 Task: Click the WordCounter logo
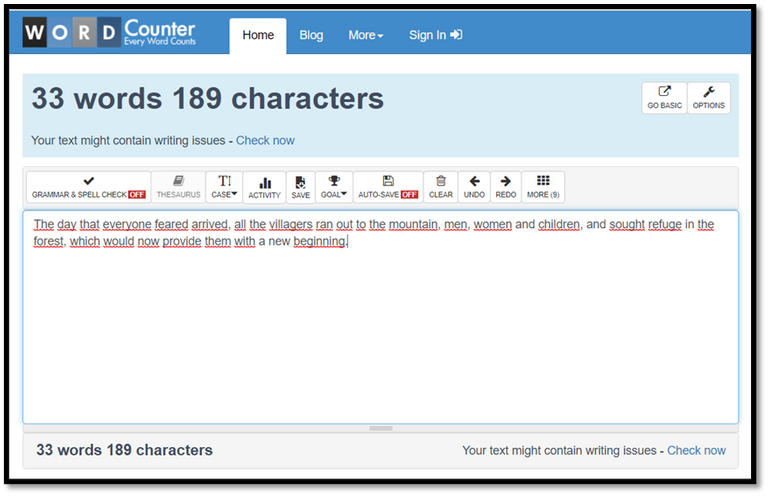109,33
